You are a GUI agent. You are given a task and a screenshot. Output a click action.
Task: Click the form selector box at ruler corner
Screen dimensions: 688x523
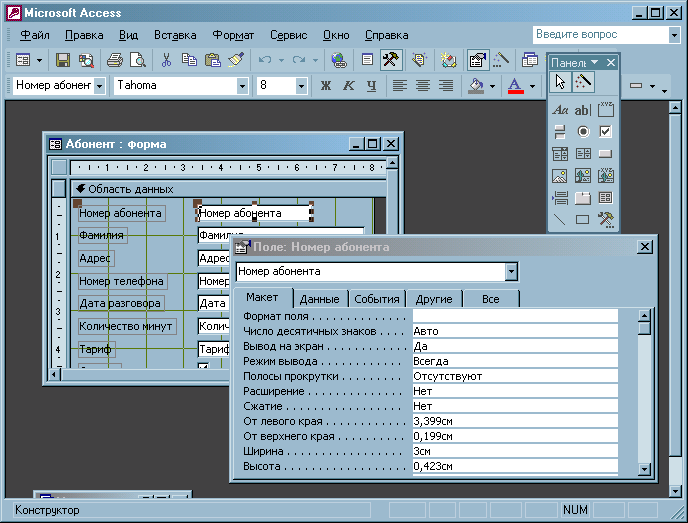coord(59,167)
